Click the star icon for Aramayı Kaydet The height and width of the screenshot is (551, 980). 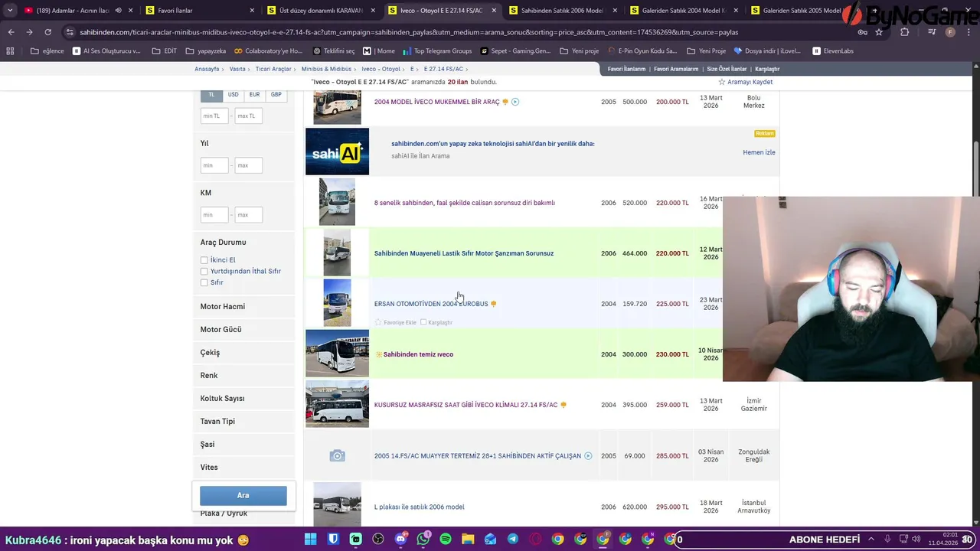pyautogui.click(x=721, y=82)
